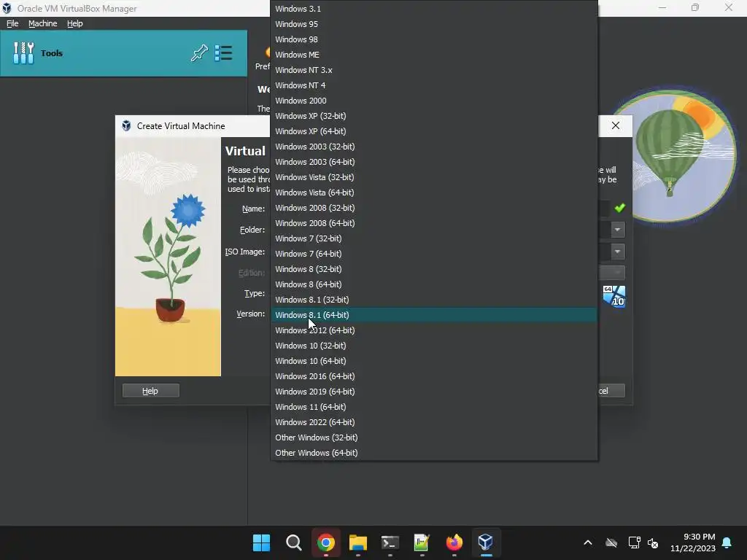Open the File menu
Image resolution: width=747 pixels, height=560 pixels.
[x=12, y=23]
